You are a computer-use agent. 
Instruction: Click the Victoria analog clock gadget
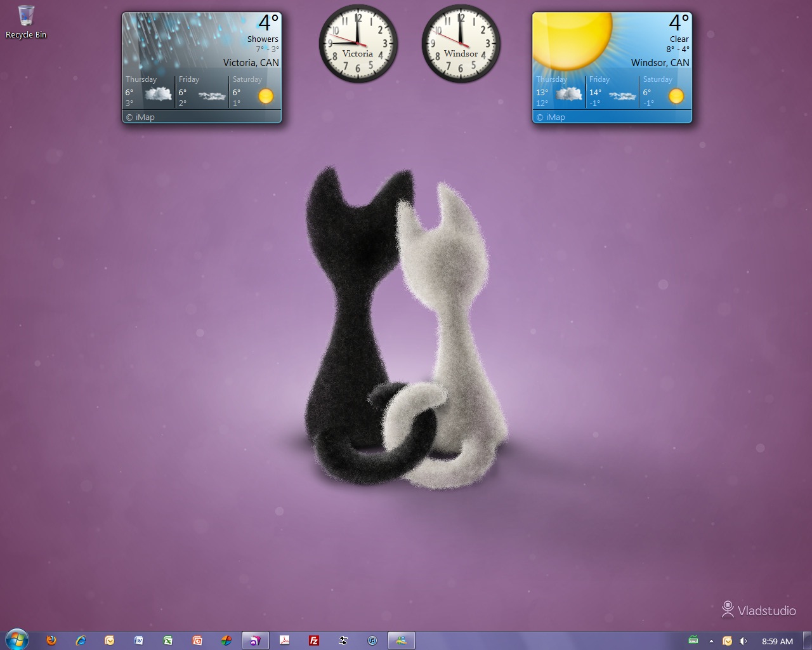(x=358, y=43)
